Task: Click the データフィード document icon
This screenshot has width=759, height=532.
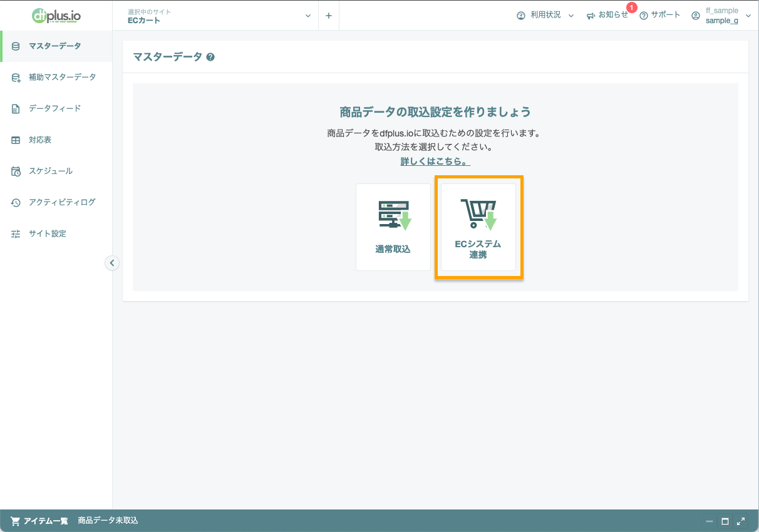Action: click(x=16, y=108)
